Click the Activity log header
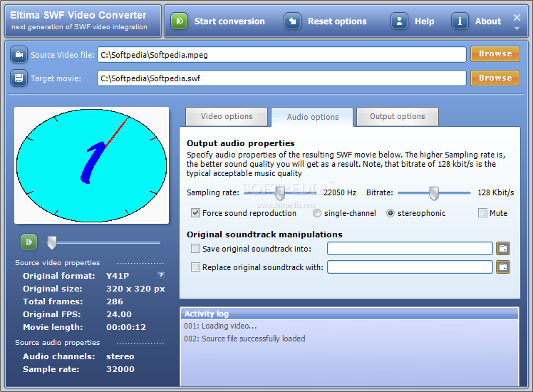The width and height of the screenshot is (533, 392). pos(349,314)
